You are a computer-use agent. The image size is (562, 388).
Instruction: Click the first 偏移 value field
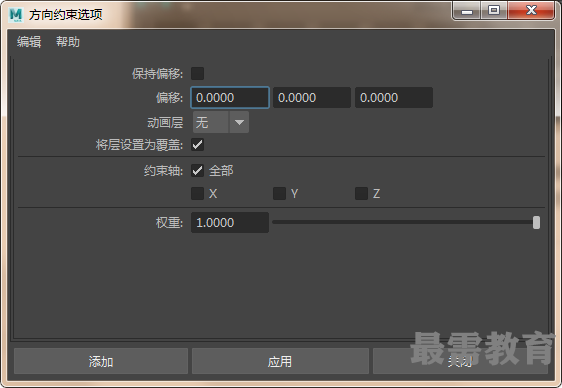[x=230, y=97]
